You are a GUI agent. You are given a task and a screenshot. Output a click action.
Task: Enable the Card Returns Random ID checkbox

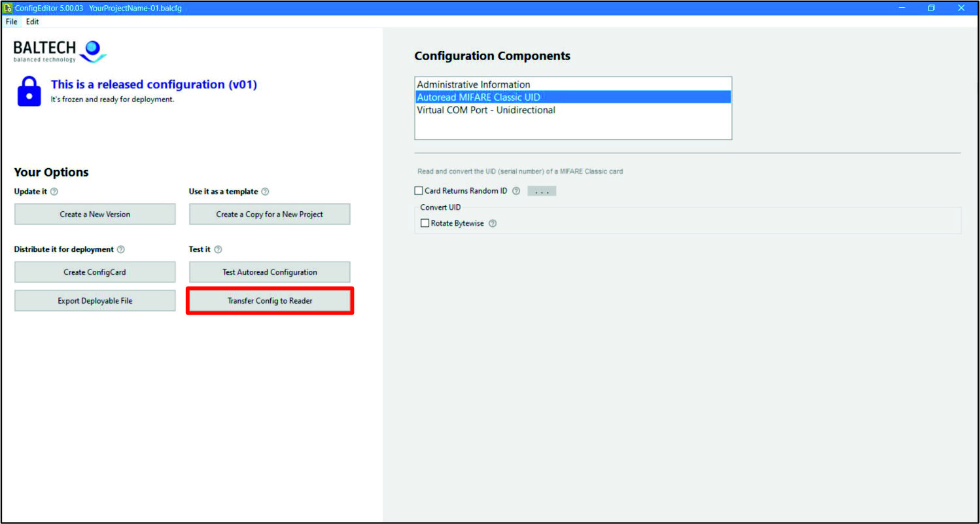419,191
